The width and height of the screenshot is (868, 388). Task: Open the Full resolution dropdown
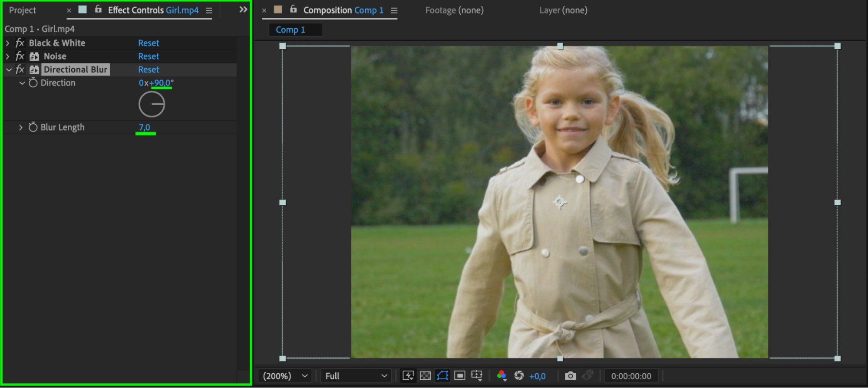pos(356,376)
